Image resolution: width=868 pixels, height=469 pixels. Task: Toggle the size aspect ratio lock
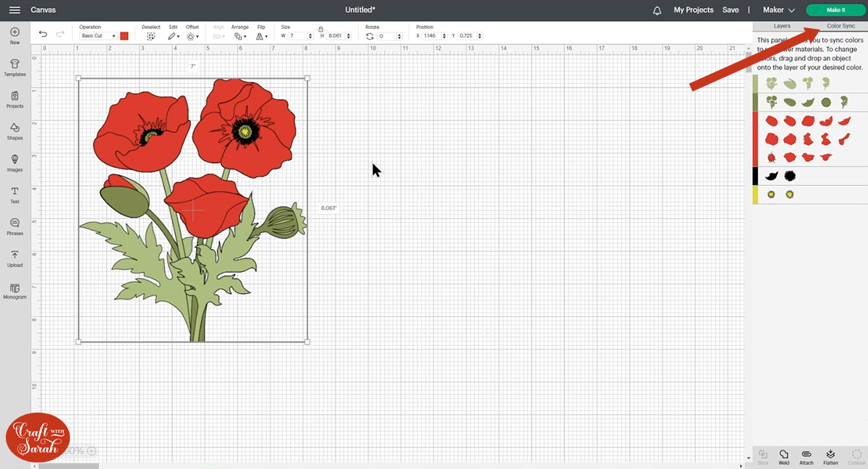[x=320, y=28]
